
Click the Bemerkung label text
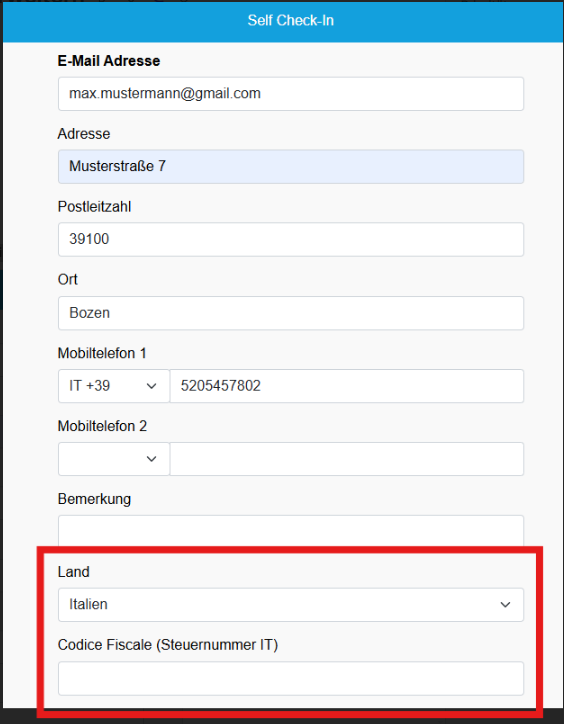[x=94, y=499]
